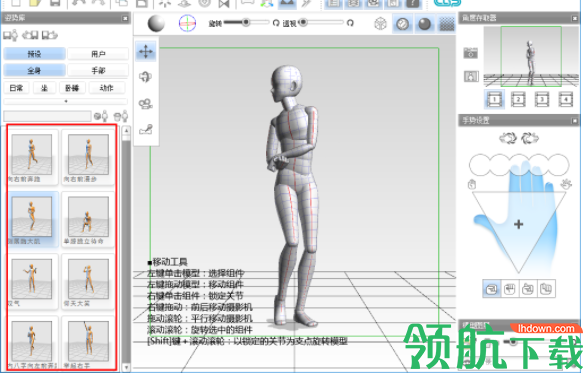Click the figure frame icon below camera icon
The image size is (583, 376).
[471, 76]
